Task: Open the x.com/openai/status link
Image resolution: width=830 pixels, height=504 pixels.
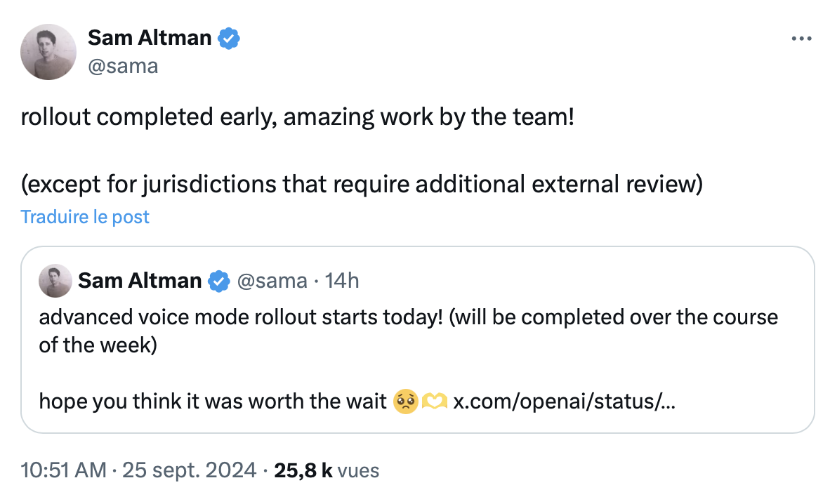Action: tap(565, 402)
